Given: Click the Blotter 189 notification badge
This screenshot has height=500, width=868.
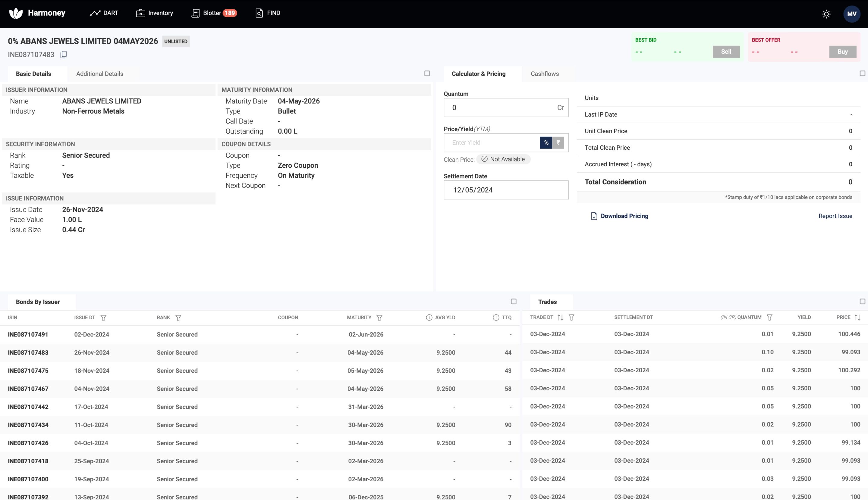Looking at the screenshot, I should [230, 13].
